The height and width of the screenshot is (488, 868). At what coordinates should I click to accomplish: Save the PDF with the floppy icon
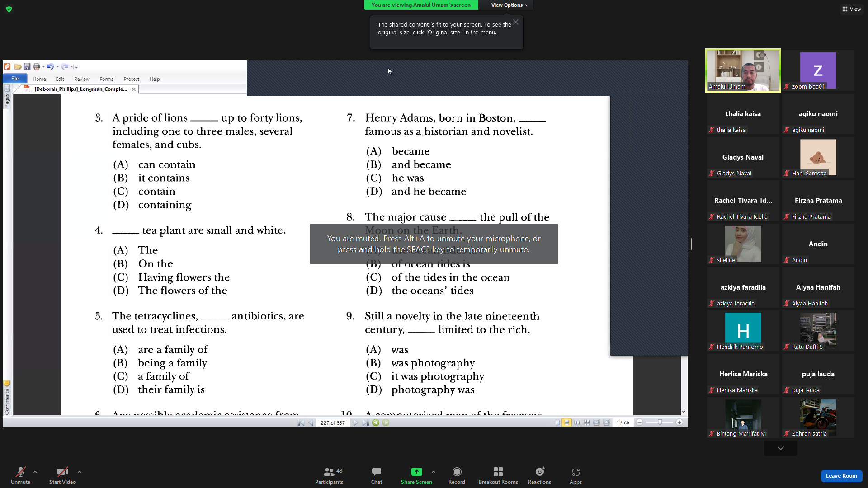(27, 66)
